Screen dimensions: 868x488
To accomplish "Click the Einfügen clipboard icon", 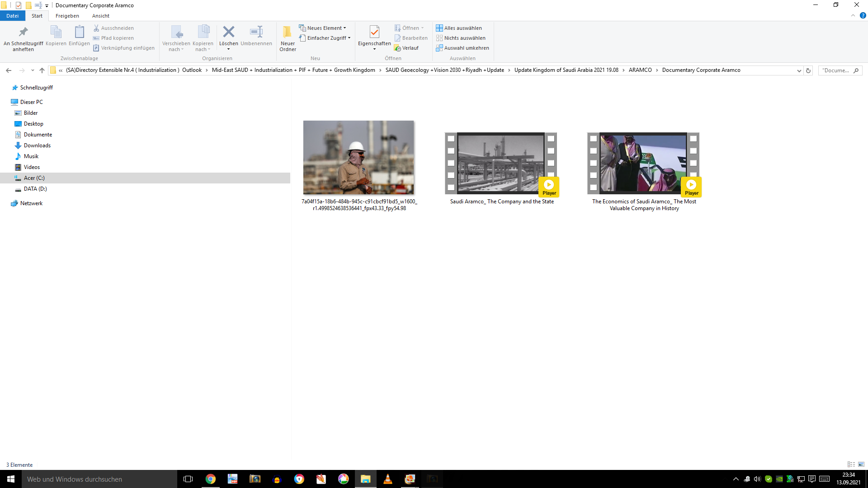I will pos(79,36).
